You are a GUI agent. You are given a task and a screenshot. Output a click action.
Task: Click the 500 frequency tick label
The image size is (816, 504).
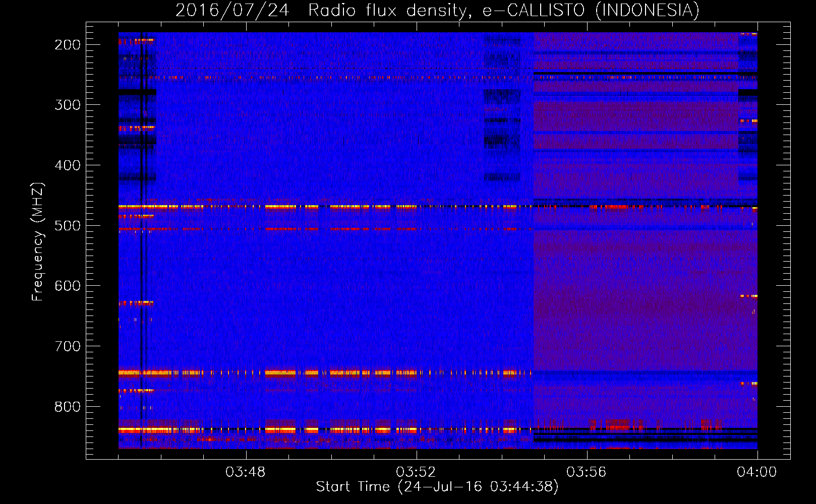pyautogui.click(x=68, y=226)
